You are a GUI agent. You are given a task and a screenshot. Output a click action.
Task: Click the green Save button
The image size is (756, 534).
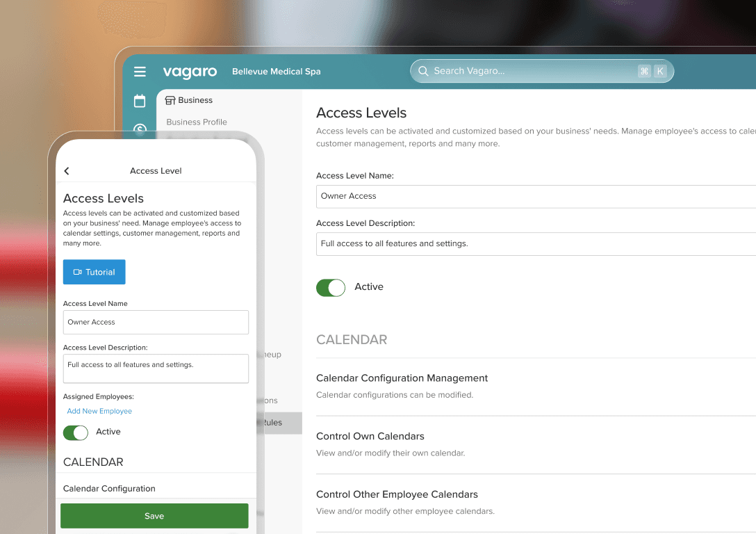pyautogui.click(x=154, y=516)
